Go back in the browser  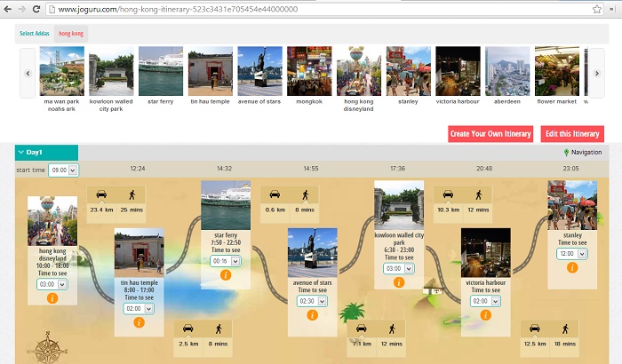pyautogui.click(x=7, y=9)
